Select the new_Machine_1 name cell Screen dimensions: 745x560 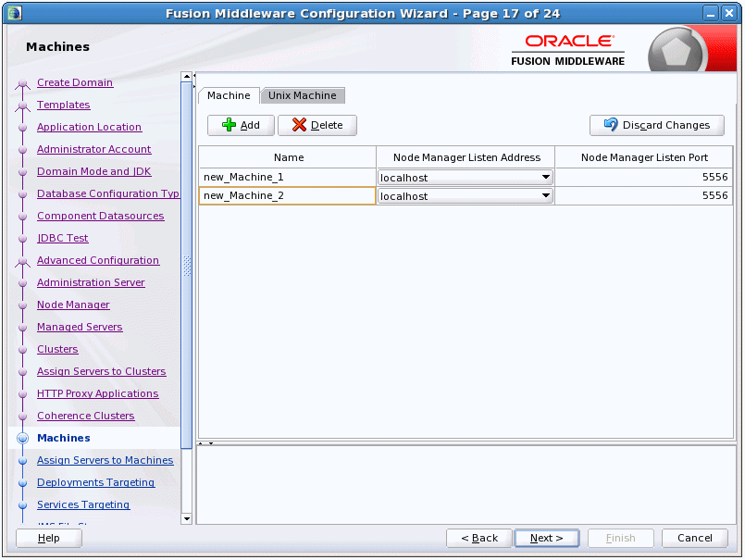coord(288,177)
